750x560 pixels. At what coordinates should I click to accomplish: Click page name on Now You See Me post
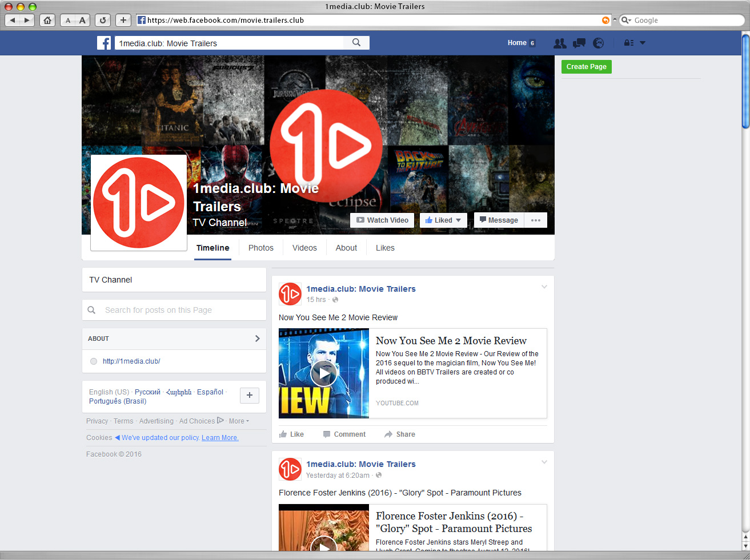(361, 289)
